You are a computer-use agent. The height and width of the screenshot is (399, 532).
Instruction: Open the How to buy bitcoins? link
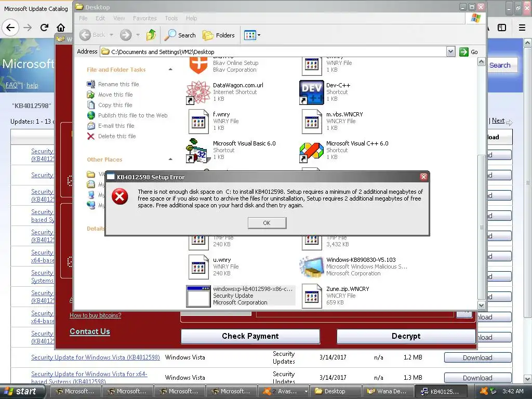96,315
